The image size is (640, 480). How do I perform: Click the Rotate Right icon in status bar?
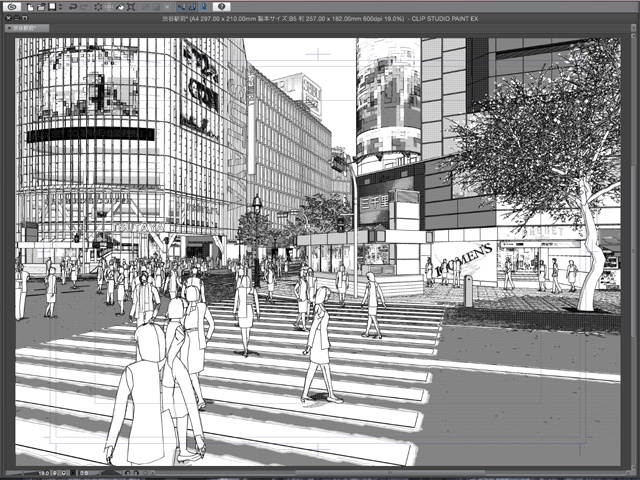(x=136, y=473)
